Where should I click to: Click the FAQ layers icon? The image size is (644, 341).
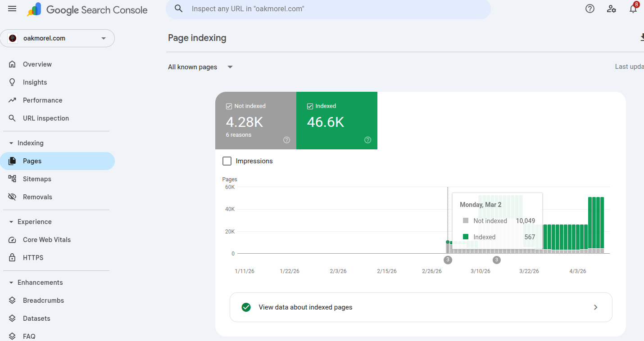[x=12, y=337]
